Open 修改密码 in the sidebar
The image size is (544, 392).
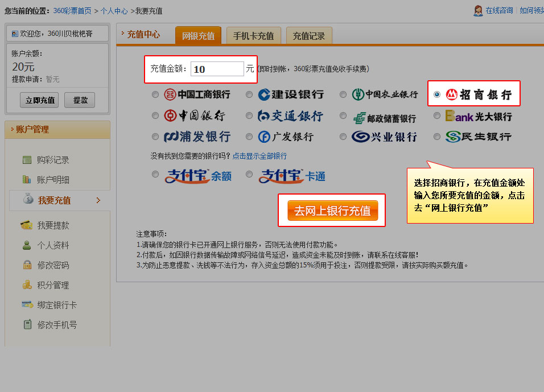pos(53,265)
